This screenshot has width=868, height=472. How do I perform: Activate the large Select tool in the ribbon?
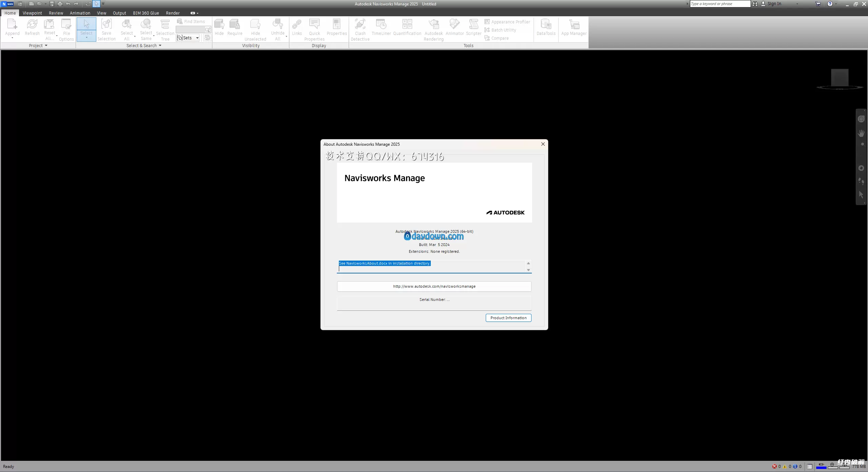coord(86,29)
